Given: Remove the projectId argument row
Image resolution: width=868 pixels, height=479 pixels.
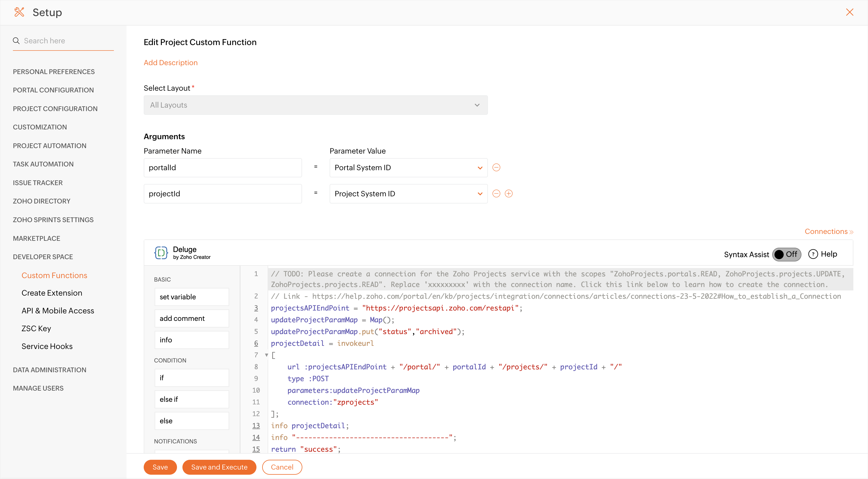Looking at the screenshot, I should click(496, 193).
